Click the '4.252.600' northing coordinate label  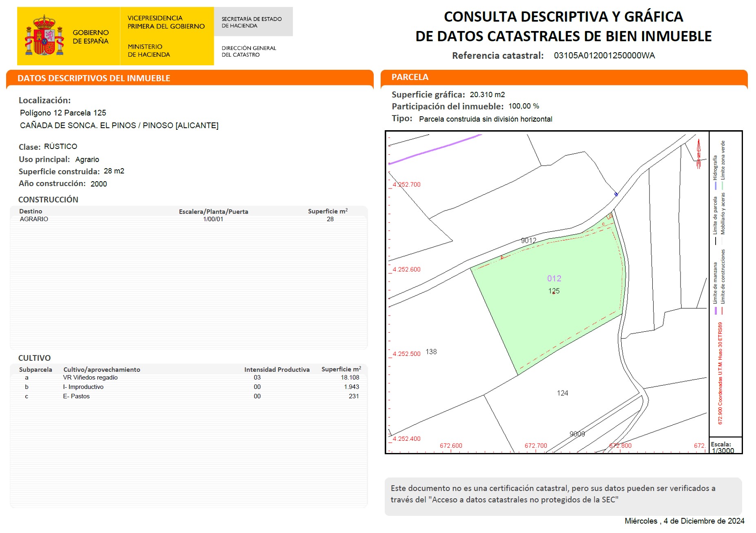point(406,269)
